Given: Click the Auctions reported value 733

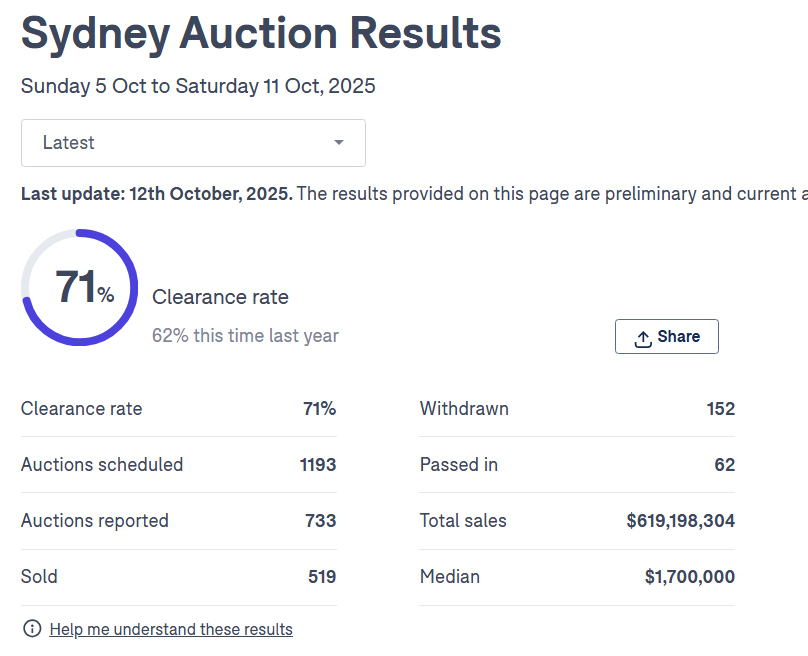Looking at the screenshot, I should coord(321,521).
